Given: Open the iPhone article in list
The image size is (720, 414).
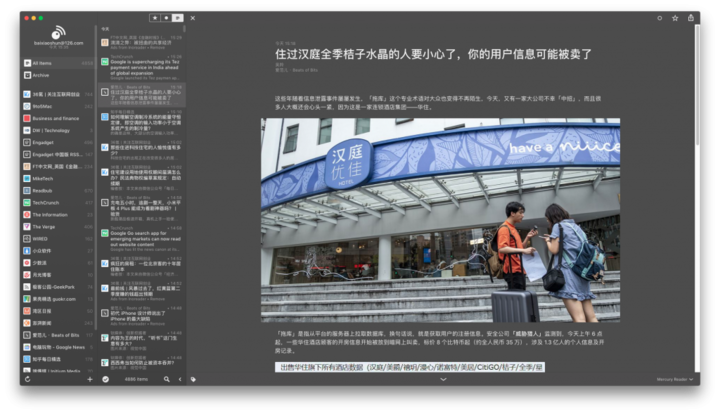Looking at the screenshot, I should click(143, 316).
